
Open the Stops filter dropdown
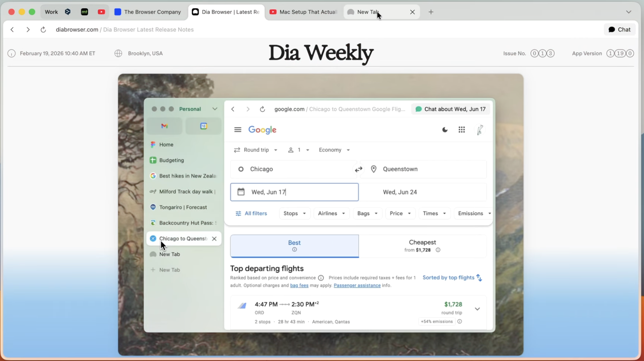pos(295,213)
